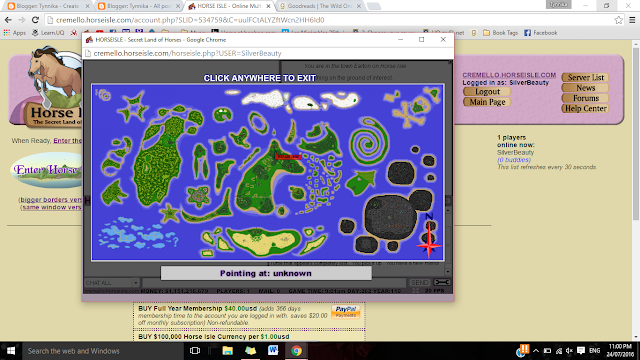Click the Windows Start button
Screen dimensions: 640x360
(11, 351)
